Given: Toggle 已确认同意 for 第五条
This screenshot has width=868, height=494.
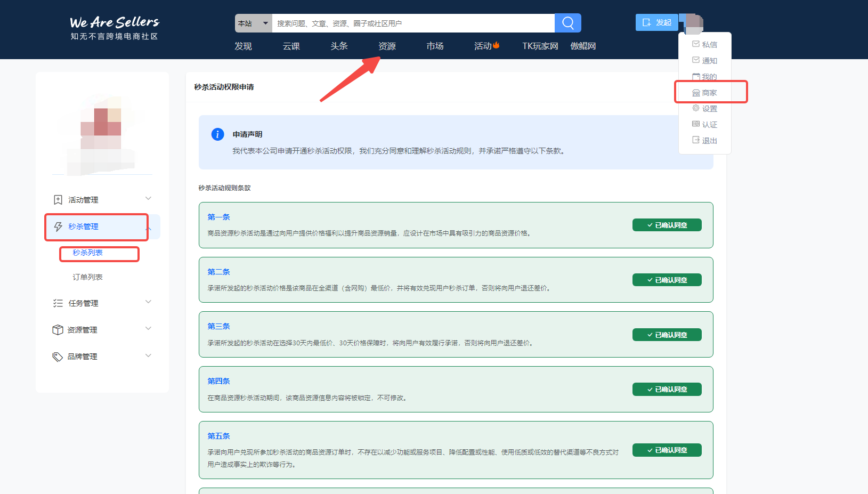Looking at the screenshot, I should [x=667, y=450].
